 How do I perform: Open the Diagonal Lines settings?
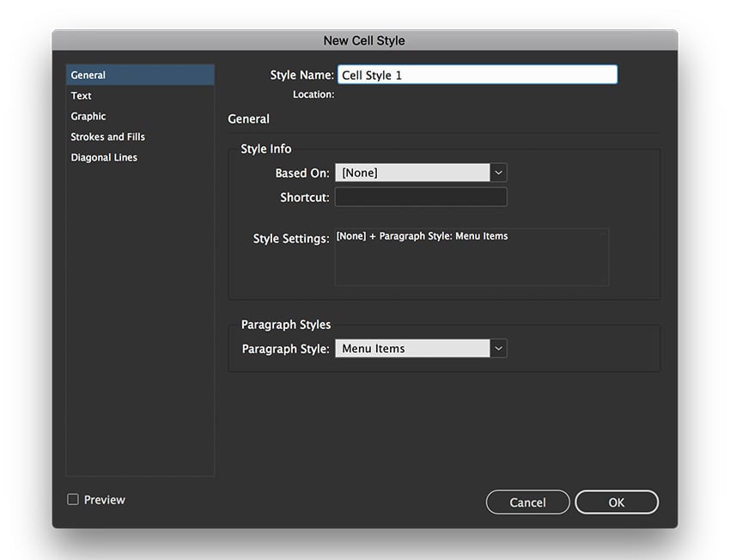point(103,157)
